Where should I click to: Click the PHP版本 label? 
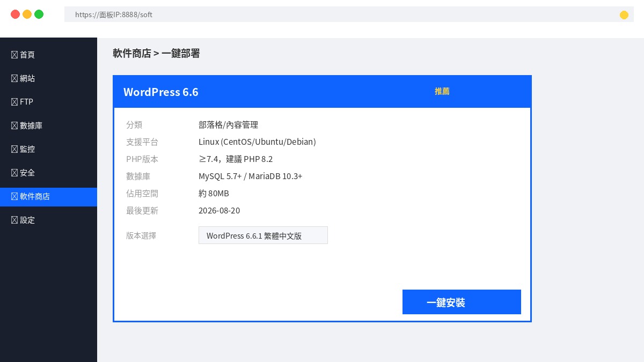[142, 159]
